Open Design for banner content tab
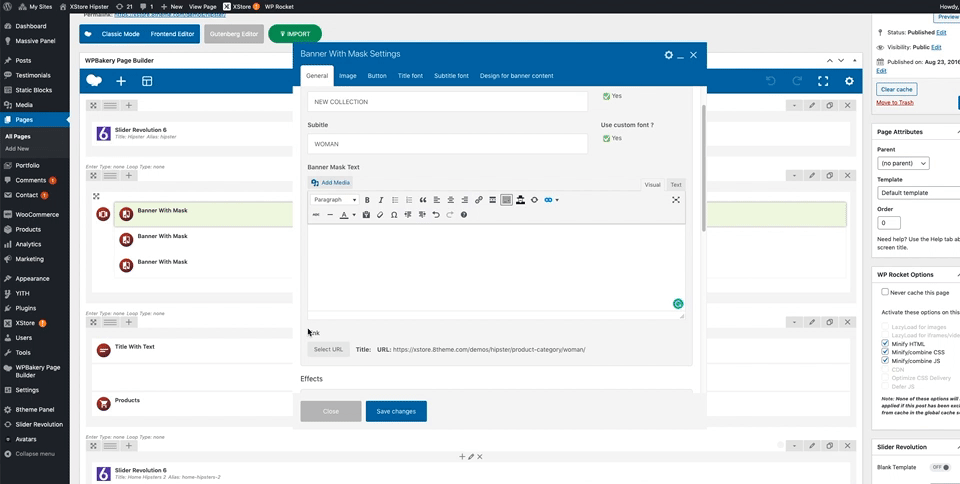Viewport: 960px width, 484px height. click(x=517, y=76)
